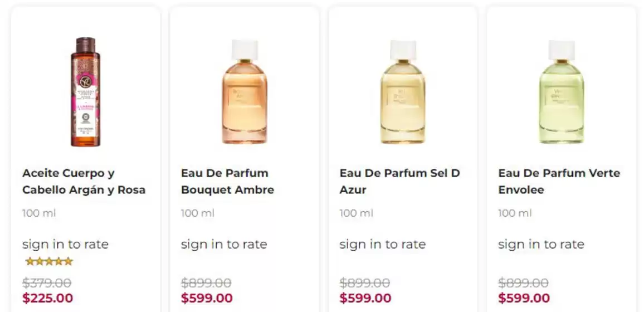Click the $599.00 price of Bouquet Ambre
Image resolution: width=644 pixels, height=312 pixels.
pos(207,298)
